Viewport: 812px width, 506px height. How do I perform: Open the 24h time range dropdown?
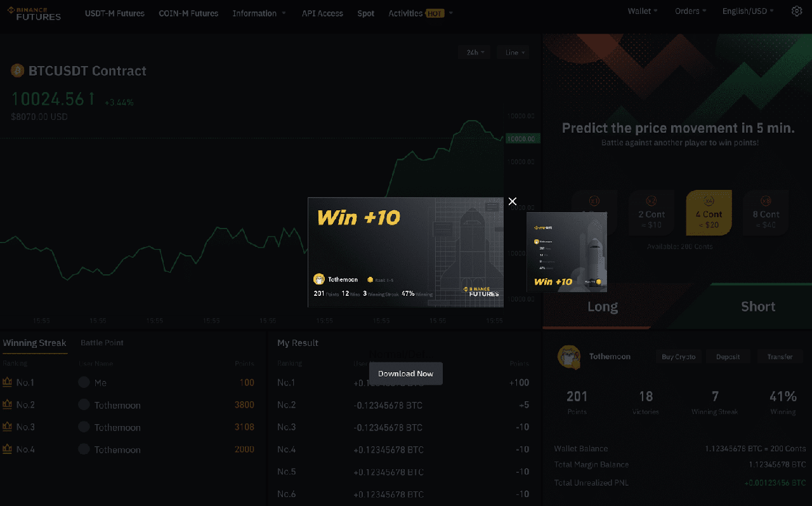[475, 53]
